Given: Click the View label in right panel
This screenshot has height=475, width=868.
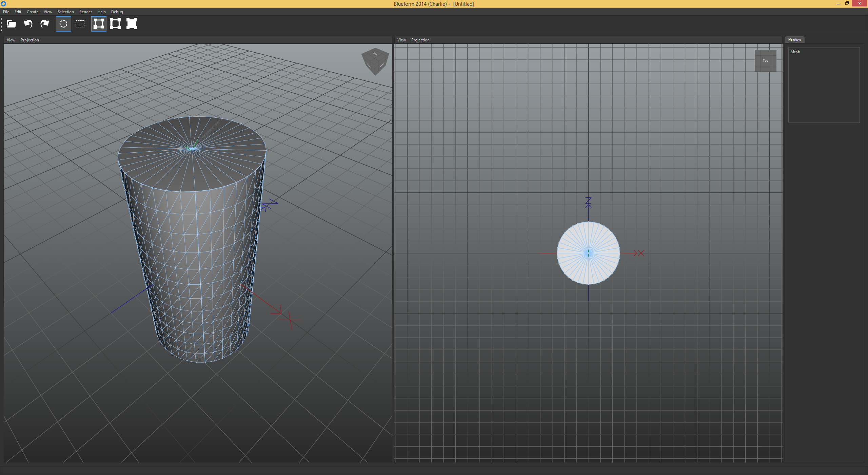Looking at the screenshot, I should pos(401,39).
